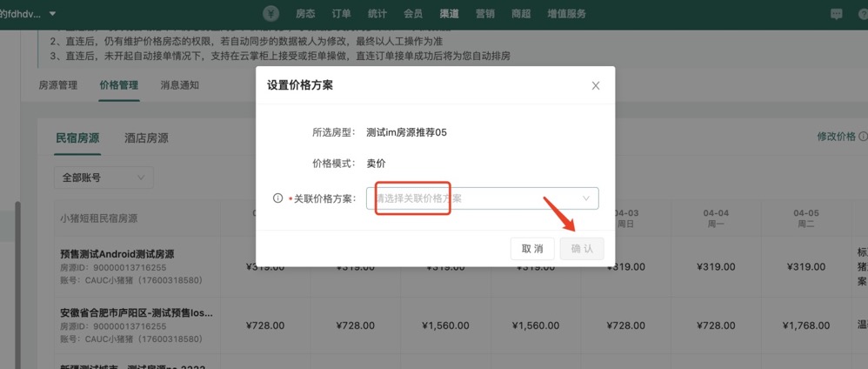
Task: Click the info icon beside 关联价格方案
Action: [x=278, y=198]
